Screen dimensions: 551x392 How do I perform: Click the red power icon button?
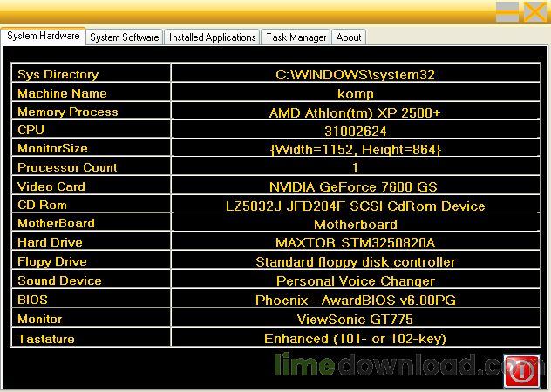522,371
